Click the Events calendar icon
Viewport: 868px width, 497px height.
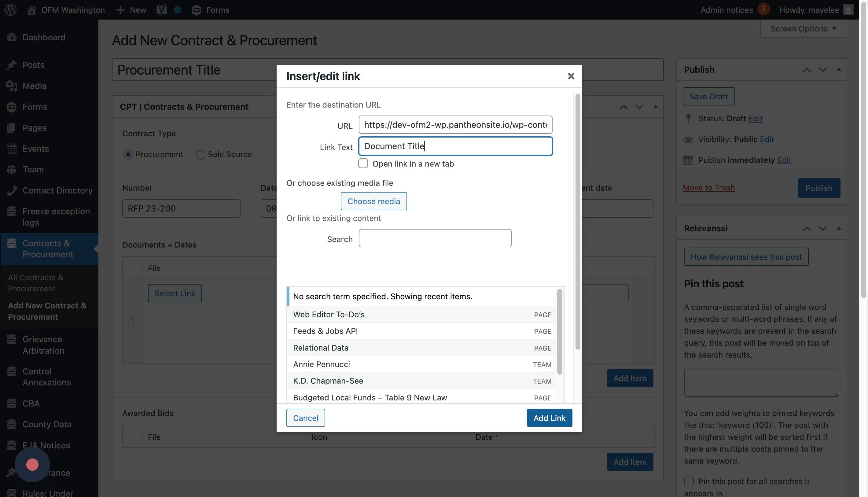[x=12, y=149]
